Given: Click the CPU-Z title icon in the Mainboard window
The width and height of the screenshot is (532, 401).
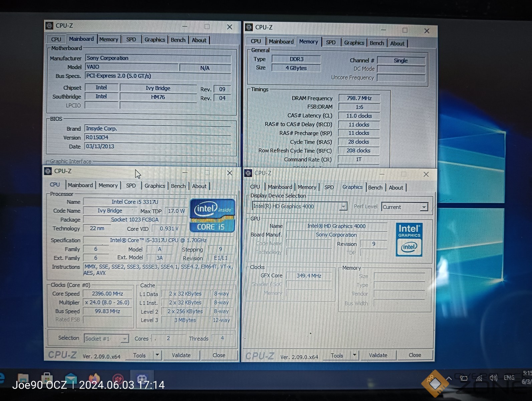Looking at the screenshot, I should pos(49,26).
